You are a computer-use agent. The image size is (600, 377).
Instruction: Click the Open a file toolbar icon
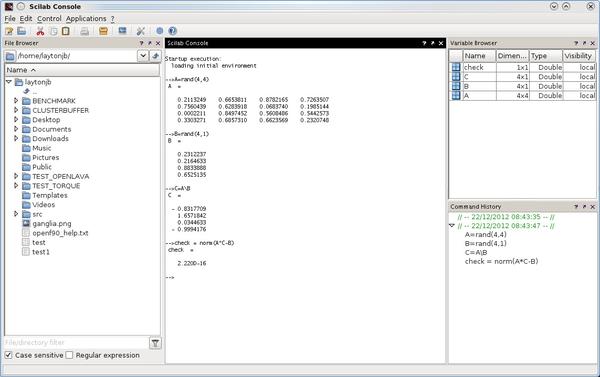(x=22, y=31)
